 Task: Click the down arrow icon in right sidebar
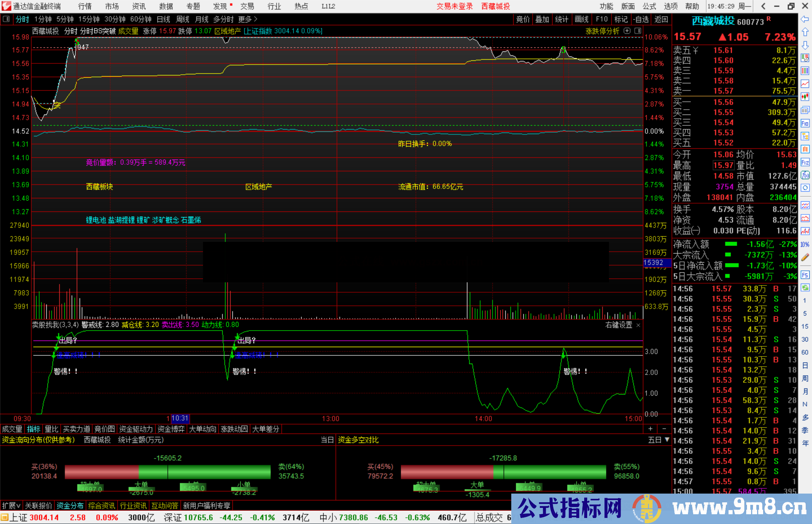pos(805,45)
